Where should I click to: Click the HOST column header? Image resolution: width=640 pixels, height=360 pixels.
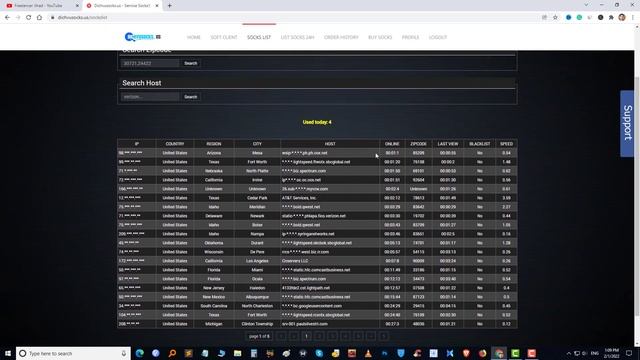click(330, 144)
